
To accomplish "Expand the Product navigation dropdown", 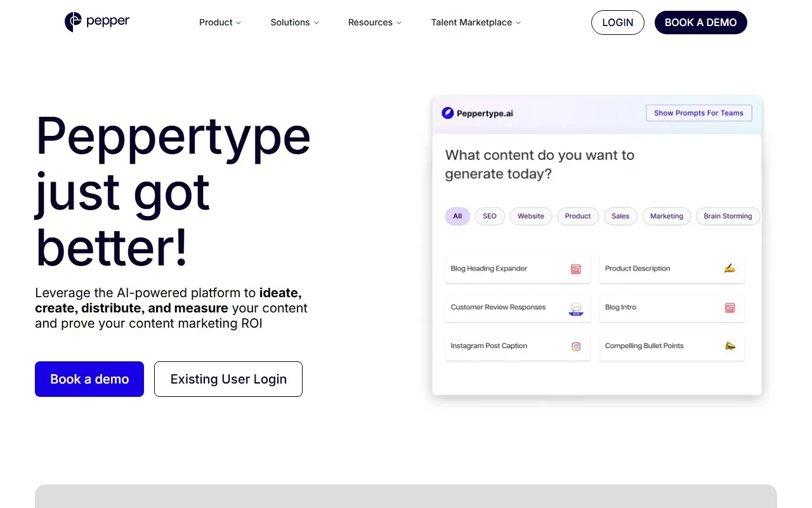I will pyautogui.click(x=219, y=22).
